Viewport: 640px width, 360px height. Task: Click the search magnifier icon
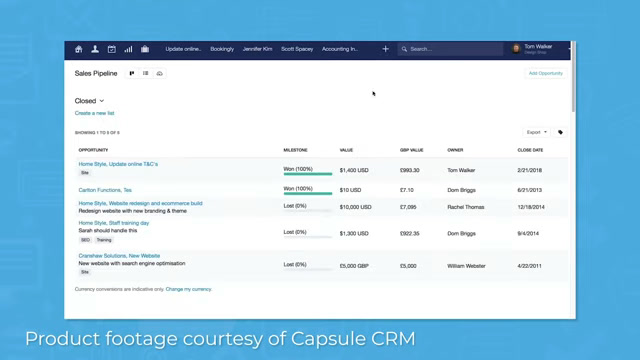click(404, 49)
